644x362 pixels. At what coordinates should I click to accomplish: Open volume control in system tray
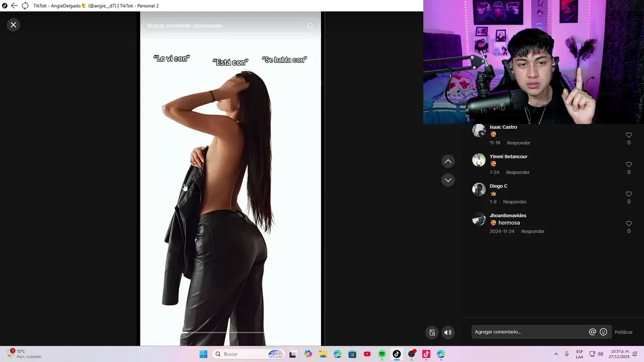[x=600, y=354]
